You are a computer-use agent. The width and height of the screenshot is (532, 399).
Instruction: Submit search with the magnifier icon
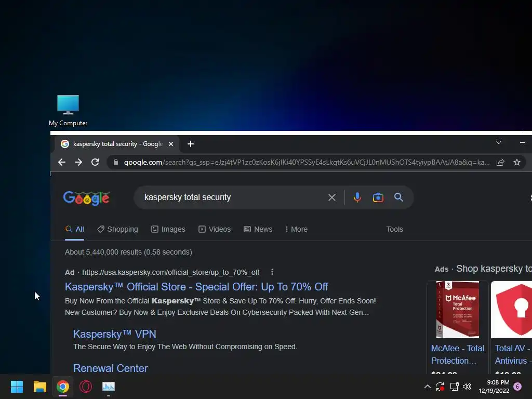pyautogui.click(x=398, y=197)
